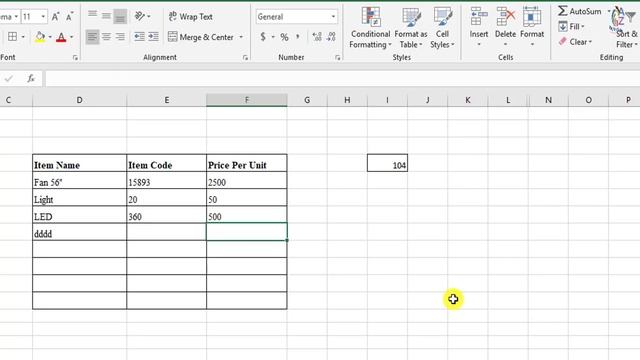This screenshot has width=640, height=360.
Task: Click the Insert Function fx icon
Action: 31,78
